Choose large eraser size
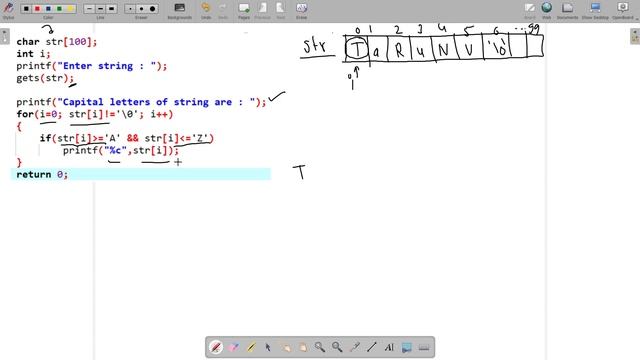 click(x=152, y=9)
